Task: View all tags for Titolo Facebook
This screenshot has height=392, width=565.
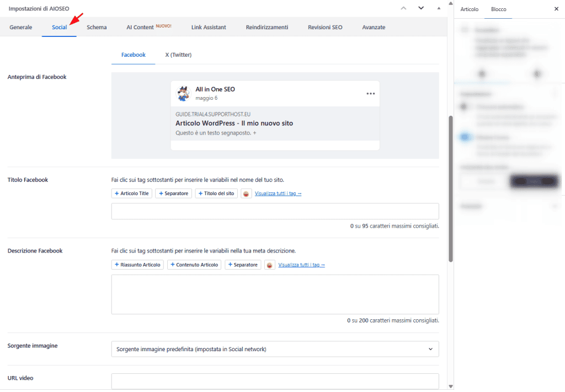Action: (278, 194)
